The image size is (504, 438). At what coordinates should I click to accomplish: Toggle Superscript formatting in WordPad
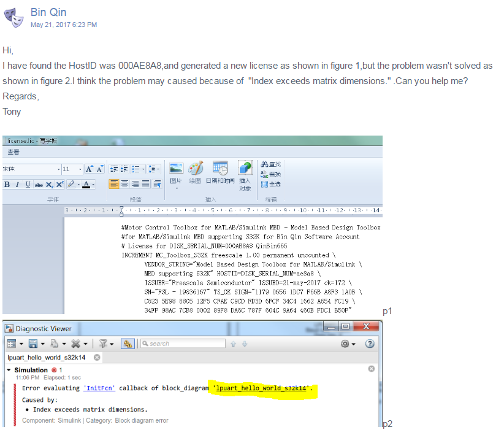[60, 184]
